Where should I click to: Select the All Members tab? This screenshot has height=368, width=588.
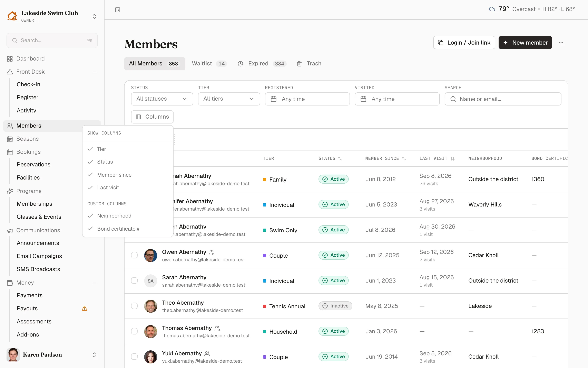pos(155,64)
